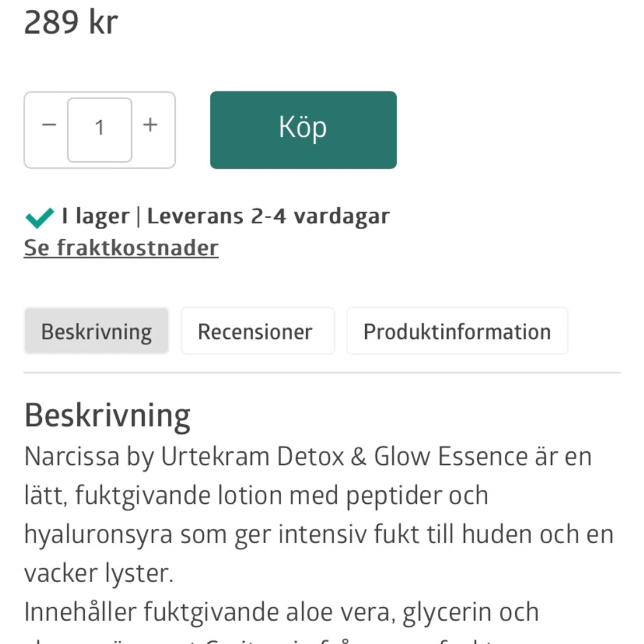
Task: Click the large Beskrivning section heading
Action: 107,416
